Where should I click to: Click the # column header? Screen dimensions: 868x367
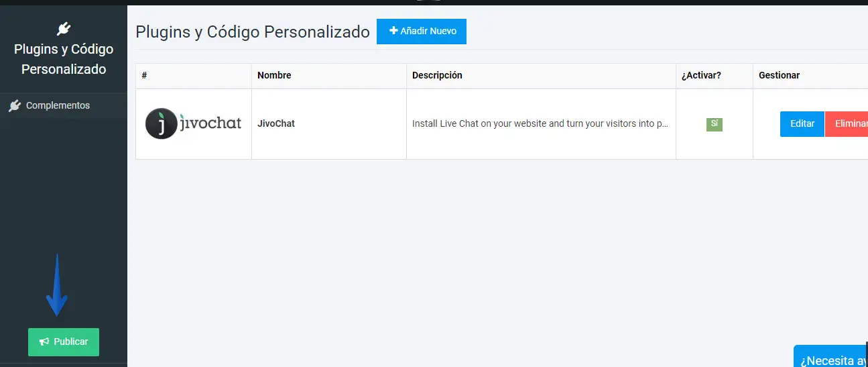(x=145, y=76)
